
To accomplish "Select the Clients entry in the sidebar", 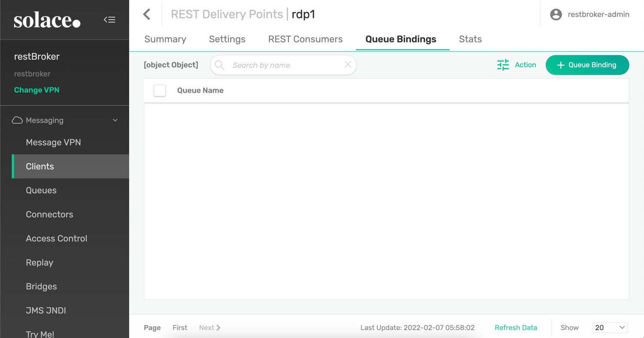I will coord(39,166).
